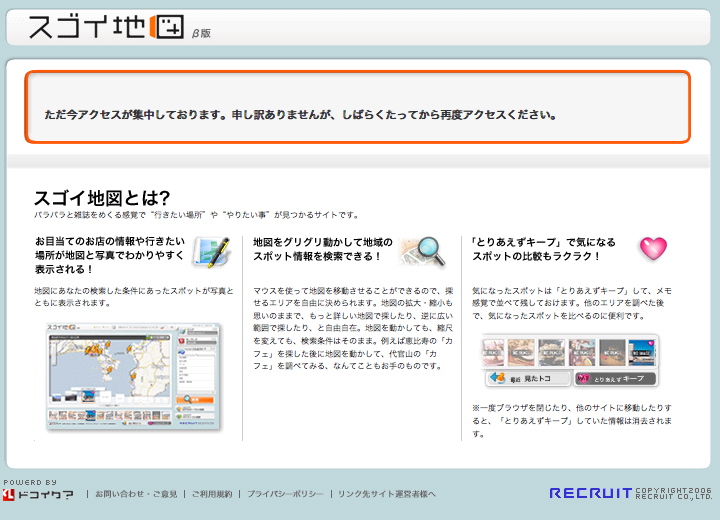Click the access-congestion error message box
The height and width of the screenshot is (520, 720).
(x=358, y=107)
